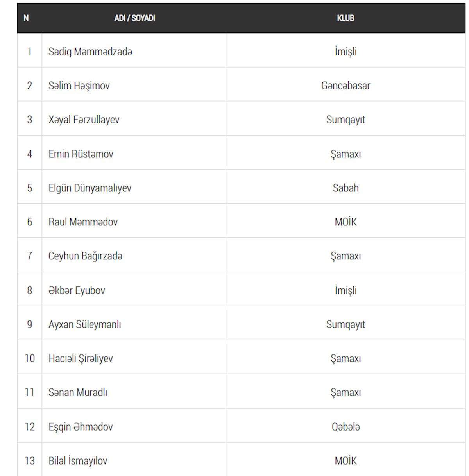The width and height of the screenshot is (469, 476).
Task: Click Hacıəli Şirəliyev name
Action: (81, 358)
